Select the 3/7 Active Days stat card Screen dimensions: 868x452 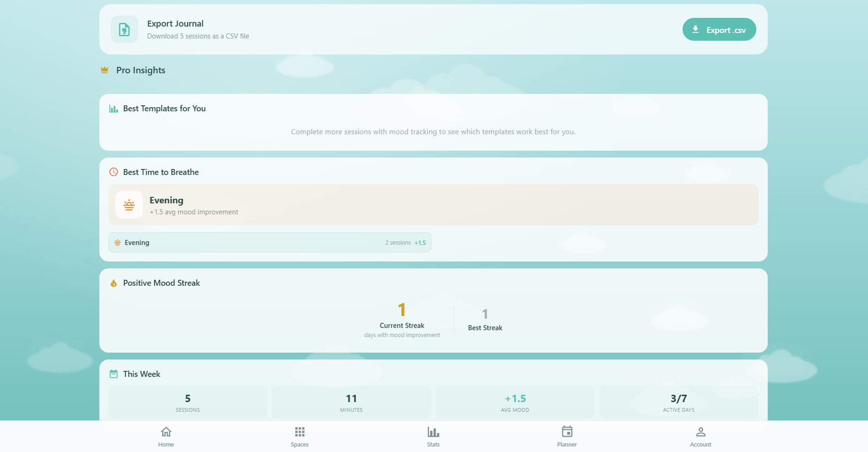click(x=678, y=402)
